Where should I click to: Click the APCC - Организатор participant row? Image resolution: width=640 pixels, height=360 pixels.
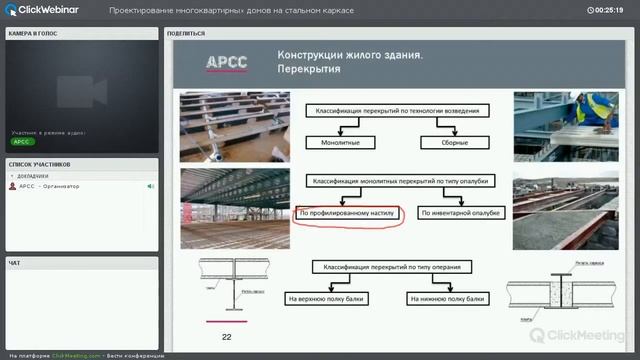82,186
